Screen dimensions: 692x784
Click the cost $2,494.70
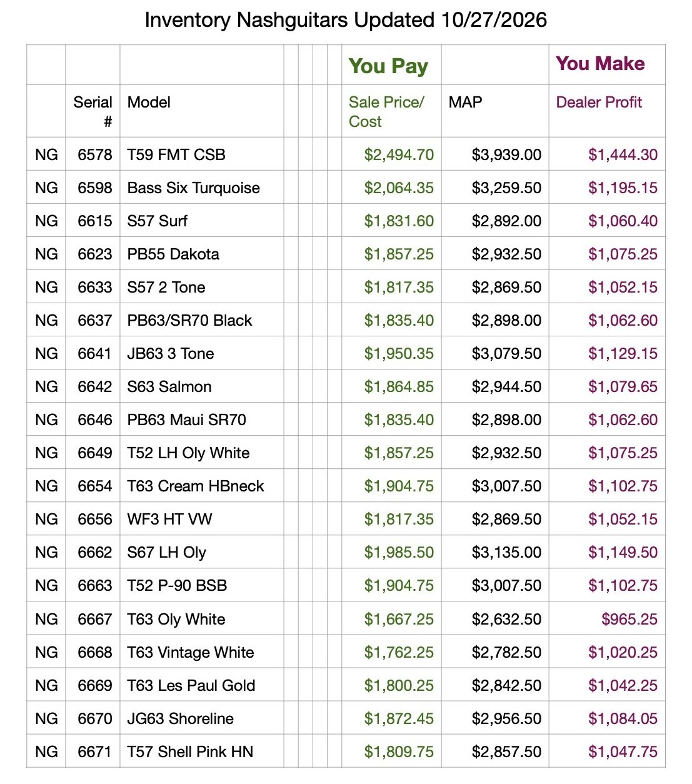coord(399,154)
